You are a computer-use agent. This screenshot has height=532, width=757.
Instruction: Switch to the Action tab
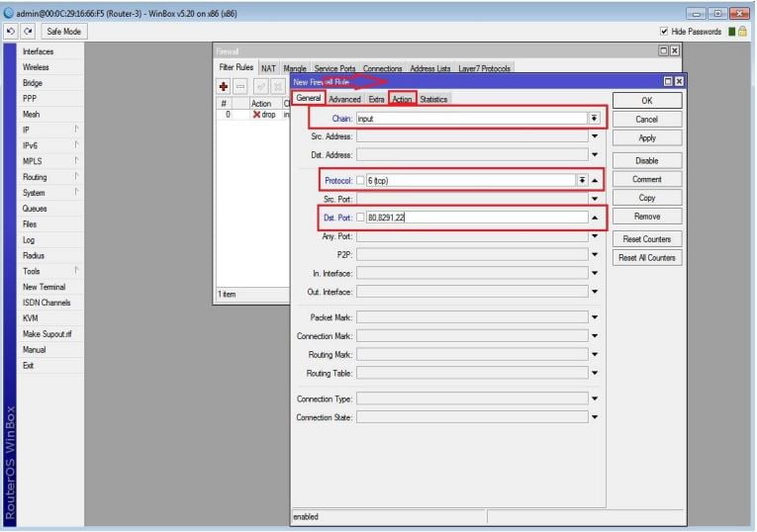click(x=402, y=99)
